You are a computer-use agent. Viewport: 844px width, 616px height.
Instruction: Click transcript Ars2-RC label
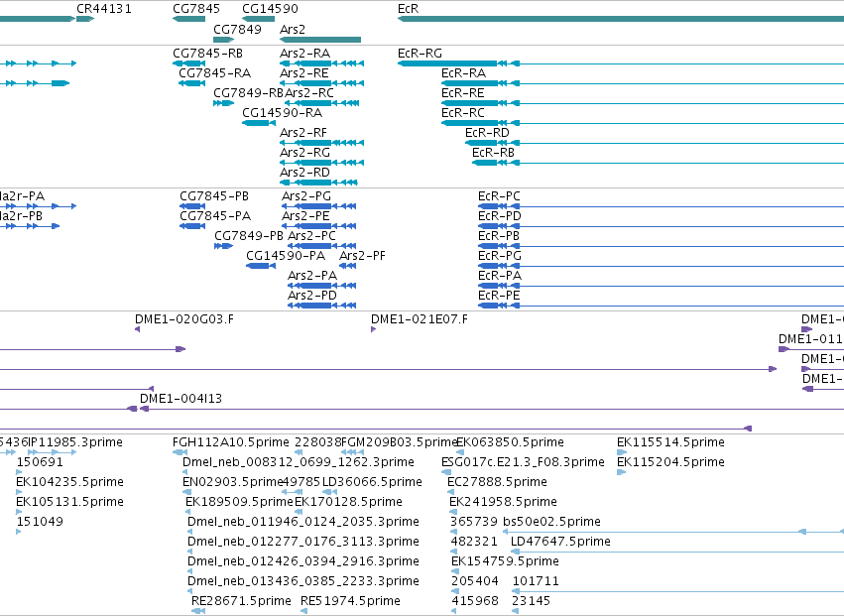pos(309,93)
